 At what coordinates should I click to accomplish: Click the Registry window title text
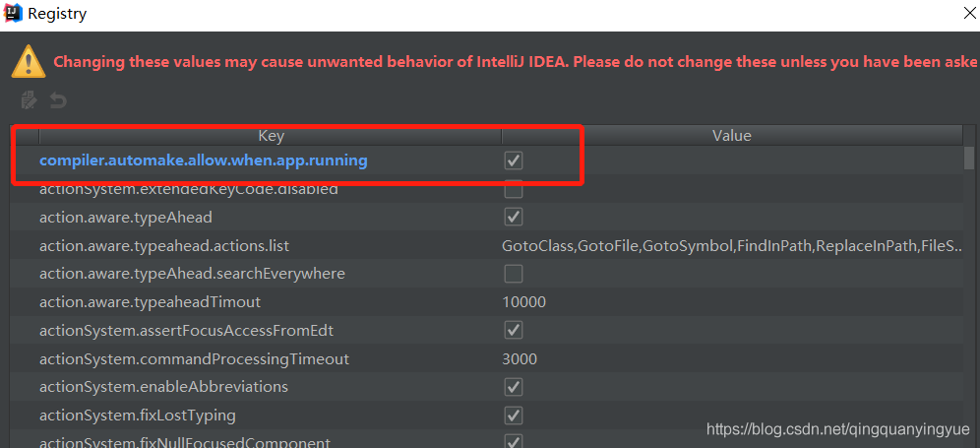(57, 13)
